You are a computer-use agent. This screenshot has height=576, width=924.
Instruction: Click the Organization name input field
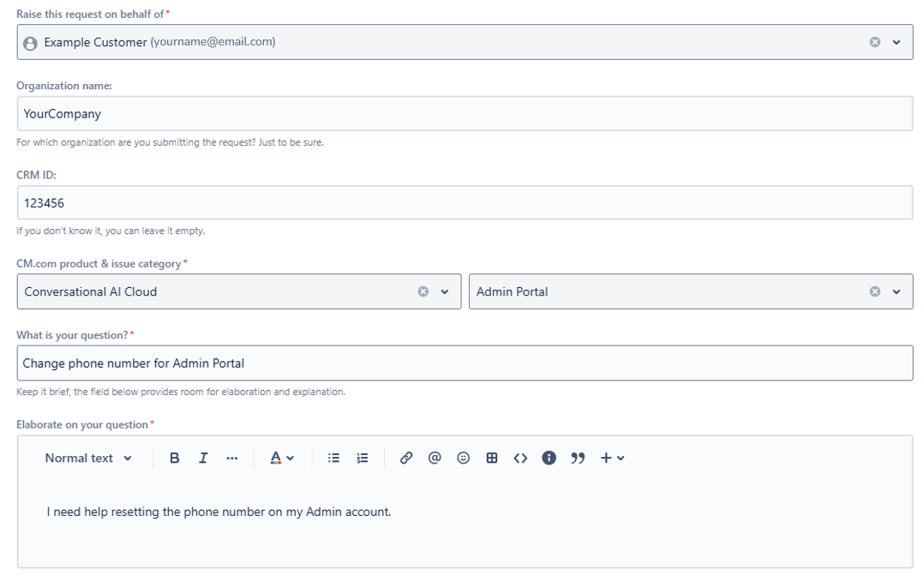pos(464,114)
